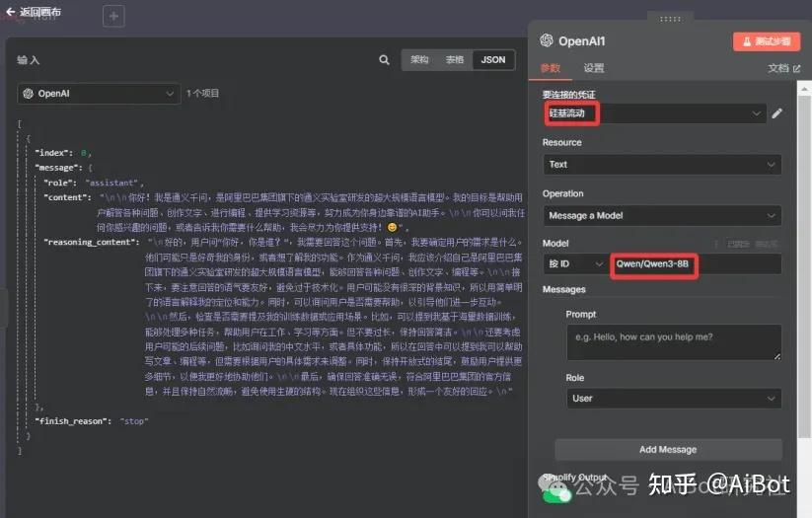The width and height of the screenshot is (812, 518).
Task: Open the Model 按 ID mode dropdown
Action: point(576,264)
